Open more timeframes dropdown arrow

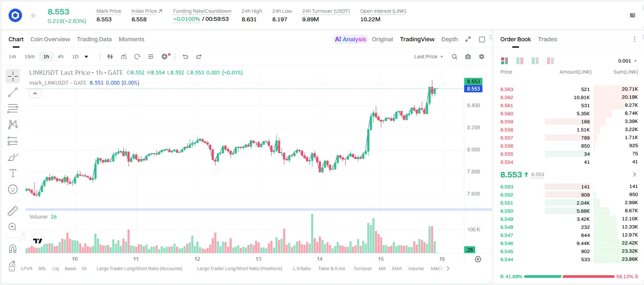tap(86, 57)
